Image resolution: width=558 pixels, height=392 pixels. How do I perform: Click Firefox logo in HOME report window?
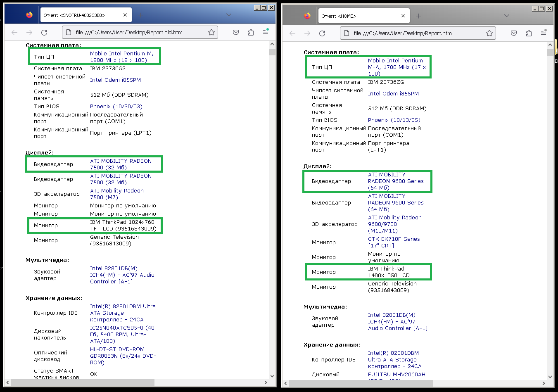tap(307, 16)
